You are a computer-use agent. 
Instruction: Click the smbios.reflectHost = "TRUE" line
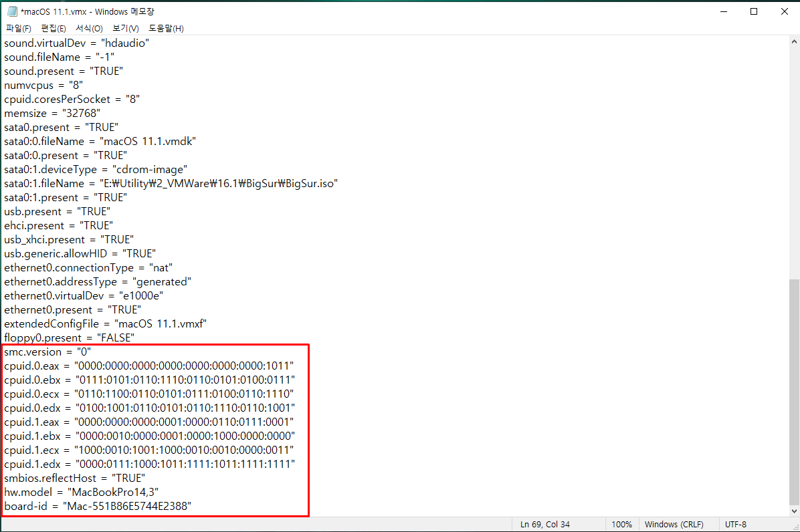tap(74, 478)
